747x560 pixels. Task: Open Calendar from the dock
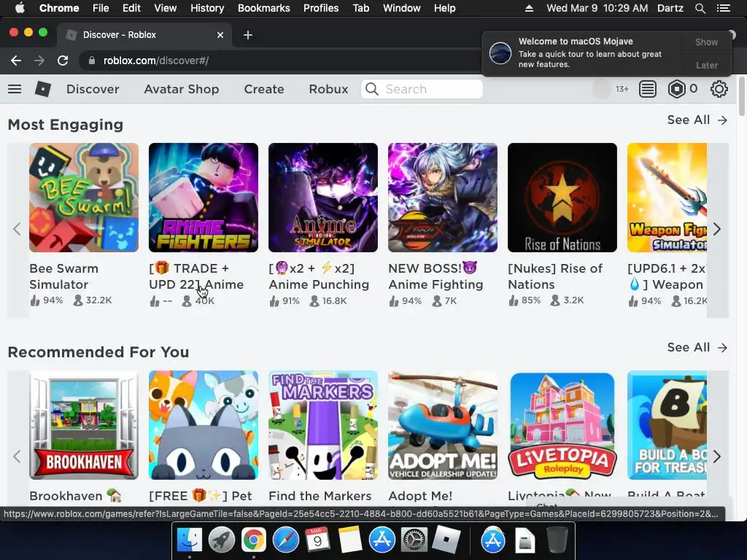[x=317, y=540]
